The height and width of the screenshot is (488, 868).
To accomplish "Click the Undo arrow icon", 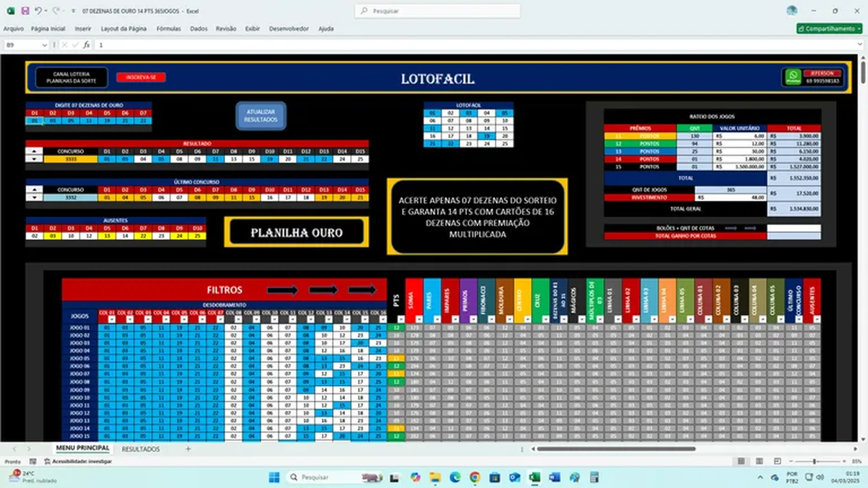I will point(38,11).
